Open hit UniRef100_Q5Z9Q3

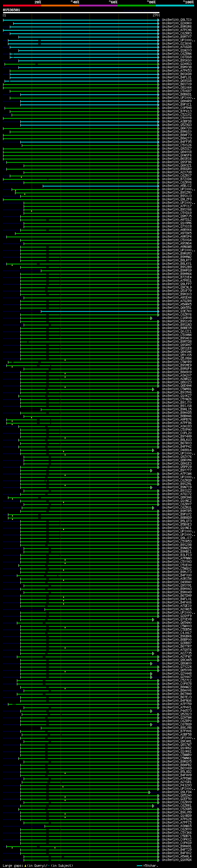177,125
